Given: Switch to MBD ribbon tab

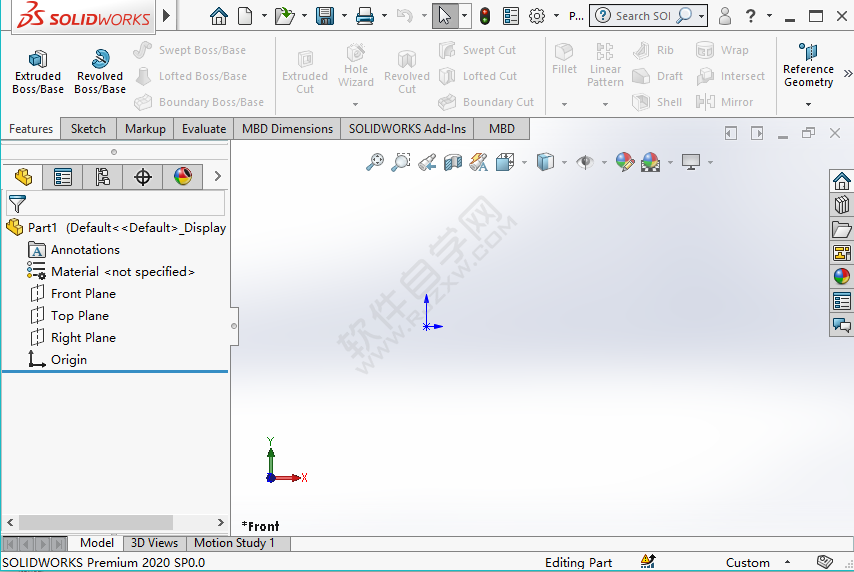Looking at the screenshot, I should tap(502, 129).
